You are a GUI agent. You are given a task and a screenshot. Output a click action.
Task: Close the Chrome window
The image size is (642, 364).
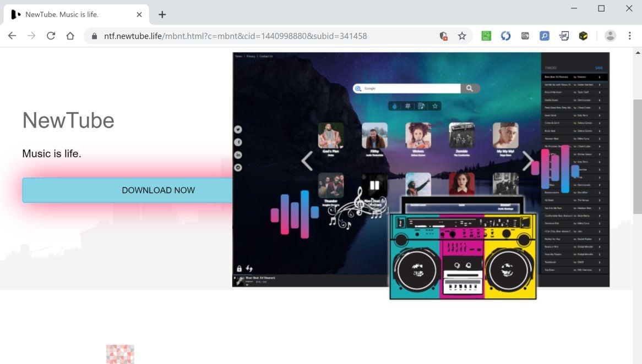(629, 8)
